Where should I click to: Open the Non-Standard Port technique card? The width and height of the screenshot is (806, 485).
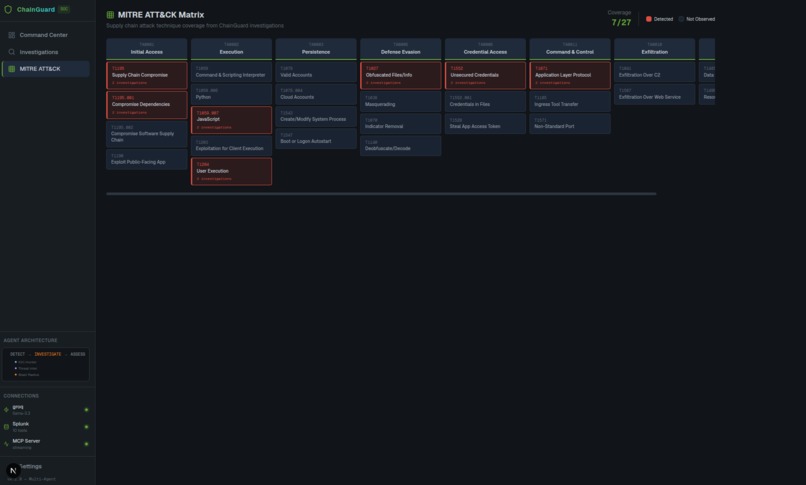click(570, 123)
